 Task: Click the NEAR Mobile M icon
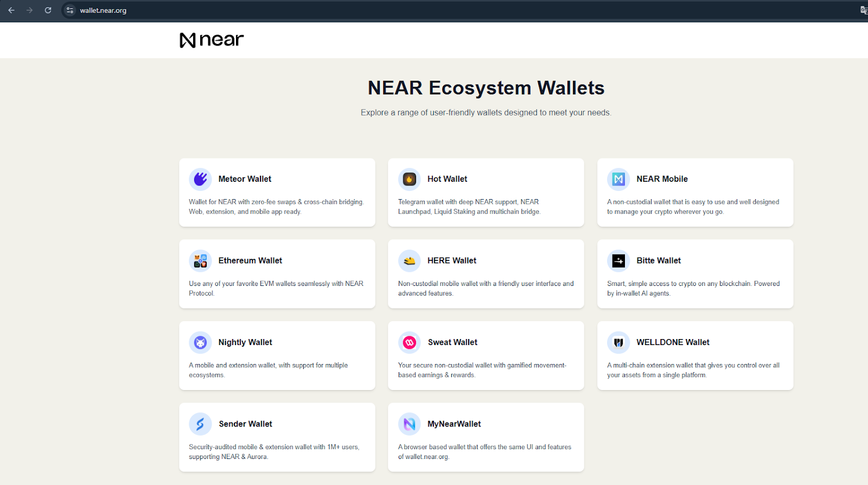click(x=618, y=179)
